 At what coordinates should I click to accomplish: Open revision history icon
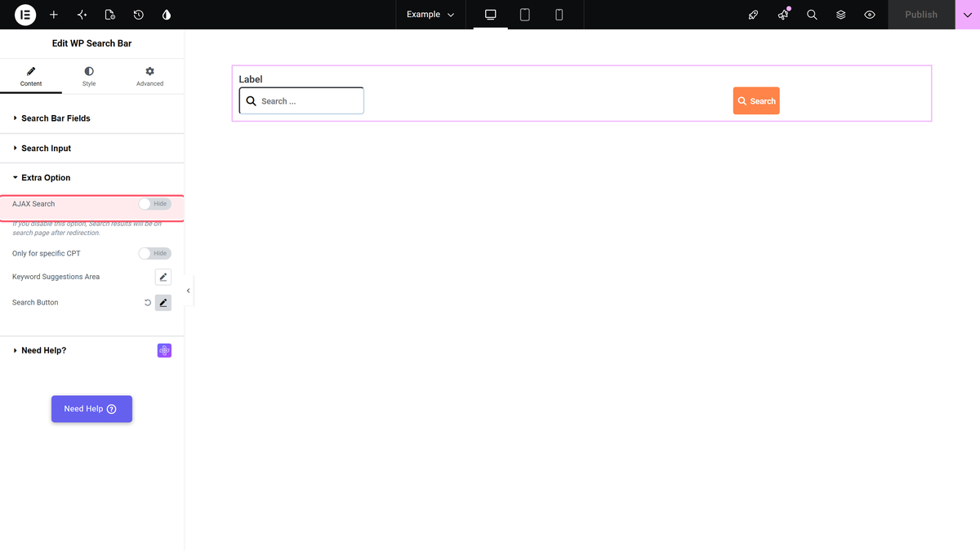(x=139, y=15)
